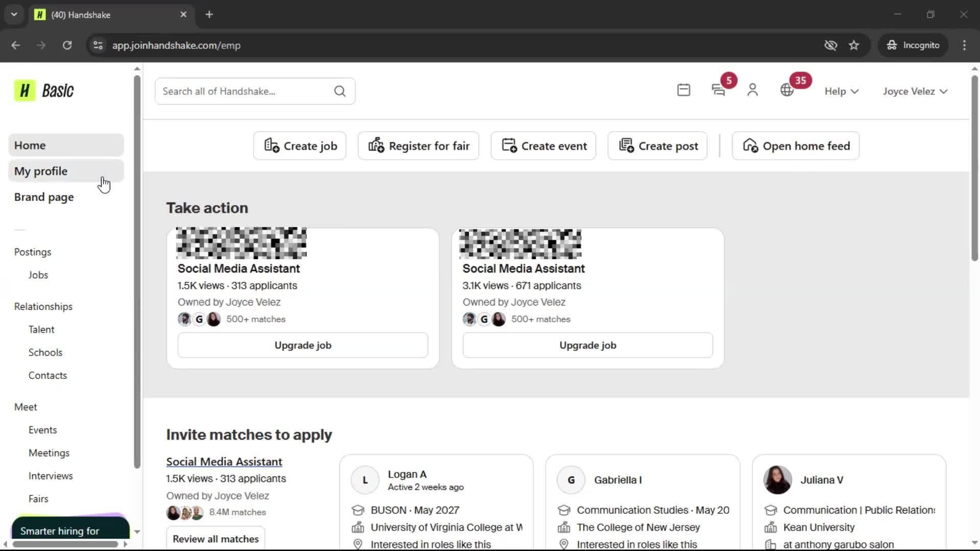Click the search magnifier icon
The image size is (980, 551).
tap(340, 91)
